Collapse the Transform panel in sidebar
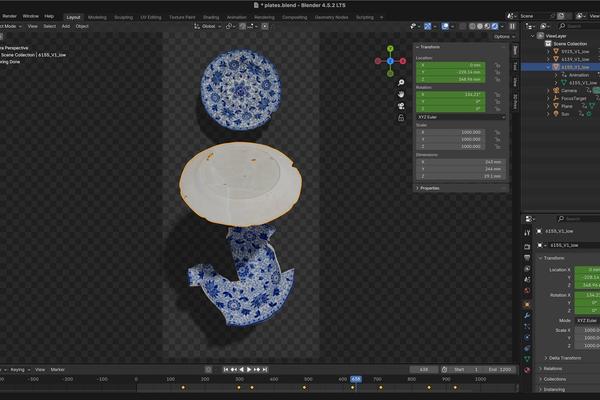 (428, 47)
